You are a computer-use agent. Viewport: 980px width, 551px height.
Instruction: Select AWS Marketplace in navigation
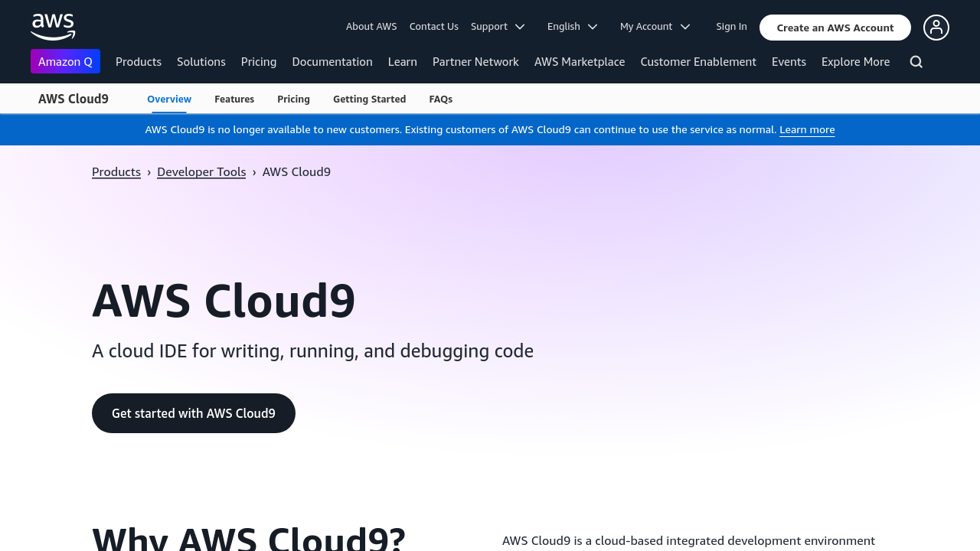point(580,61)
